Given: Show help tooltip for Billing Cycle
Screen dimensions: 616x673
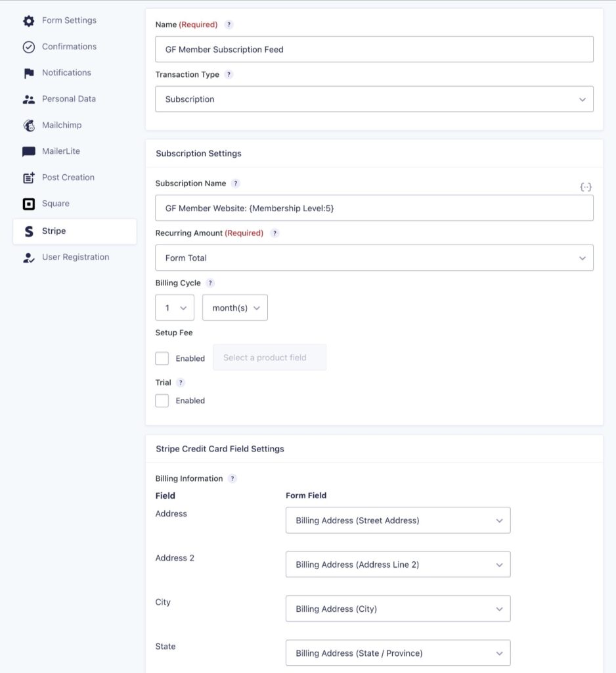Looking at the screenshot, I should coord(210,283).
